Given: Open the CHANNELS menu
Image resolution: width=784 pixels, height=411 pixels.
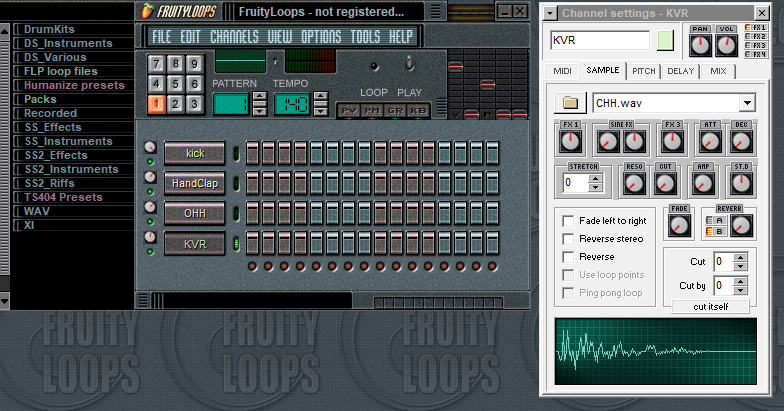Looking at the screenshot, I should coord(234,36).
